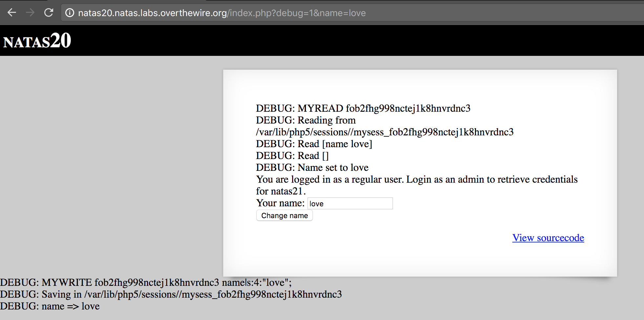Click the "Your name:" label

coord(280,203)
